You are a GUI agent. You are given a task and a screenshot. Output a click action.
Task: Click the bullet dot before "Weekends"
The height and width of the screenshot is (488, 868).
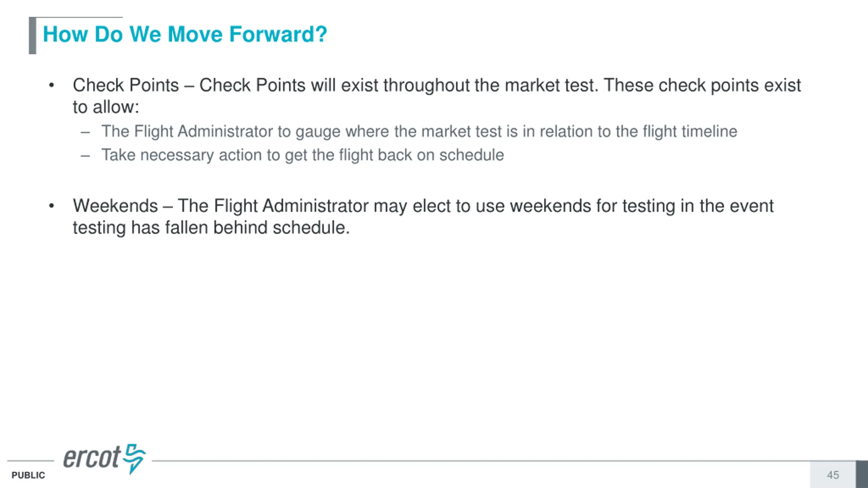pyautogui.click(x=52, y=206)
